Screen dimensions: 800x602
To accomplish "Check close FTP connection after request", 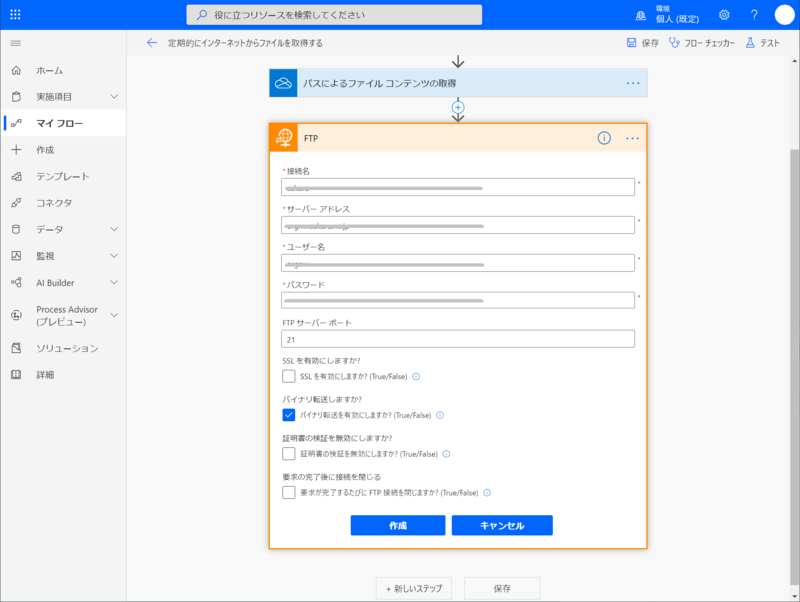I will click(289, 492).
